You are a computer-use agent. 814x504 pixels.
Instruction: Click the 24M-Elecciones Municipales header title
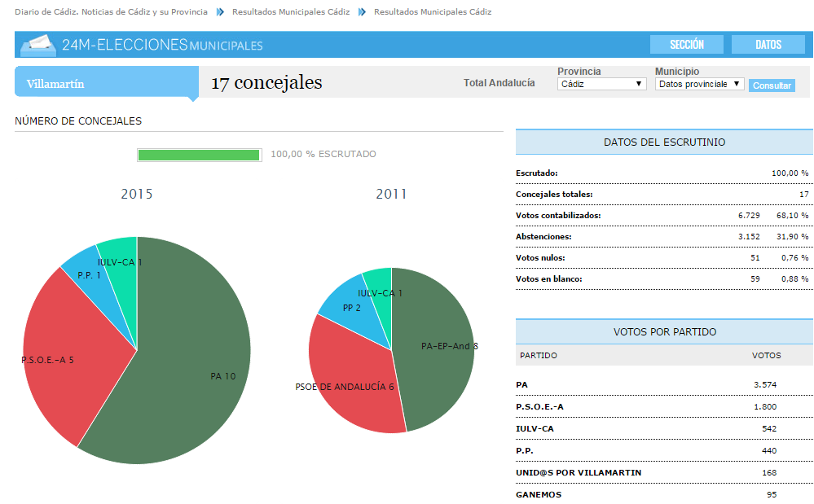click(162, 45)
